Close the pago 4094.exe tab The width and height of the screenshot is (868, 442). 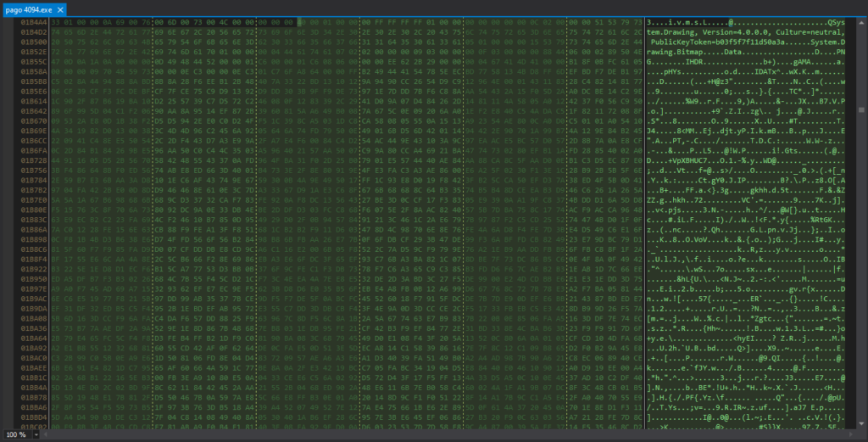62,8
